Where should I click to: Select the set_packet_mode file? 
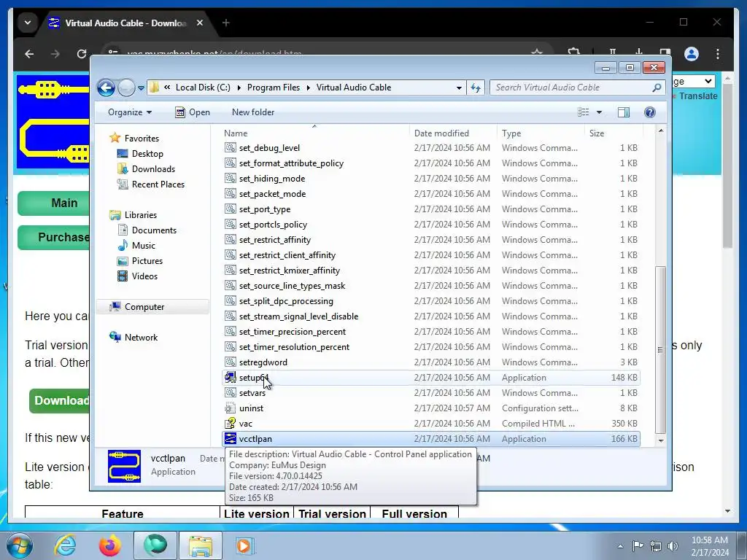coord(272,194)
